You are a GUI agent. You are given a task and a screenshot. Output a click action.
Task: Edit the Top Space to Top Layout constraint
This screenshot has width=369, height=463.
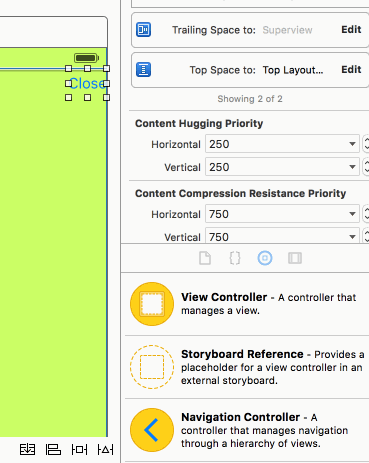[351, 70]
